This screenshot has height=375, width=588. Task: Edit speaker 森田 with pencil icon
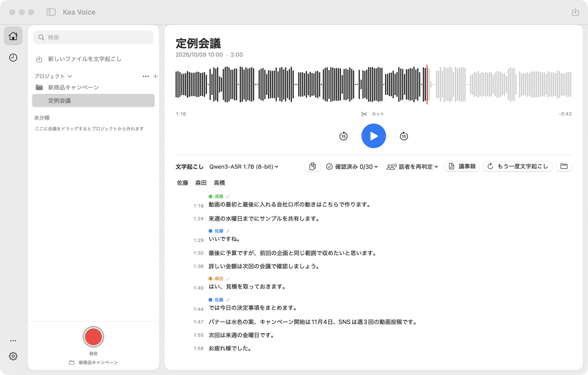[228, 278]
